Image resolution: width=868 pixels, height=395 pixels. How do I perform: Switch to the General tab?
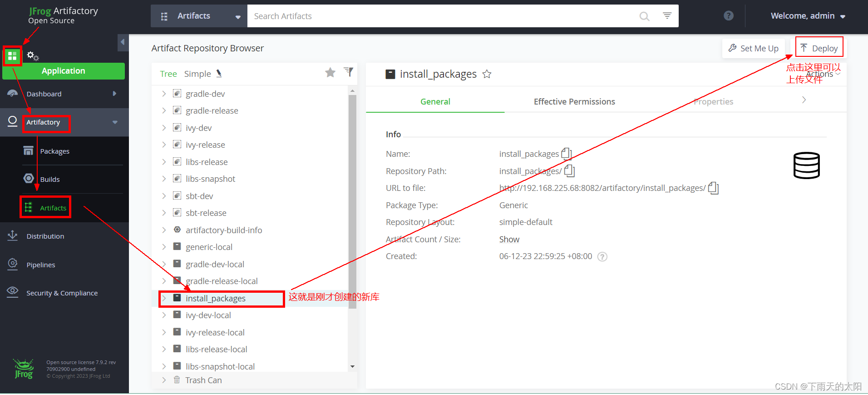tap(435, 101)
